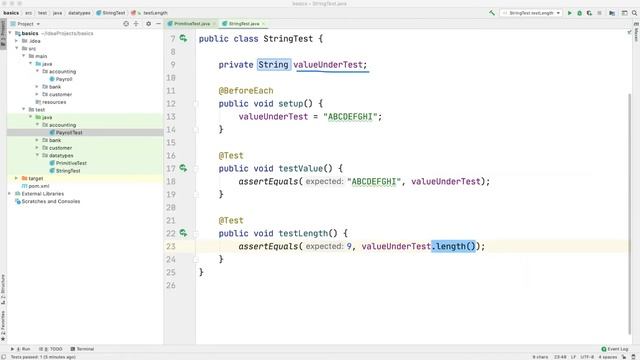This screenshot has width=640, height=360.
Task: Collapse the datatypes folder in test
Action: pos(37,155)
